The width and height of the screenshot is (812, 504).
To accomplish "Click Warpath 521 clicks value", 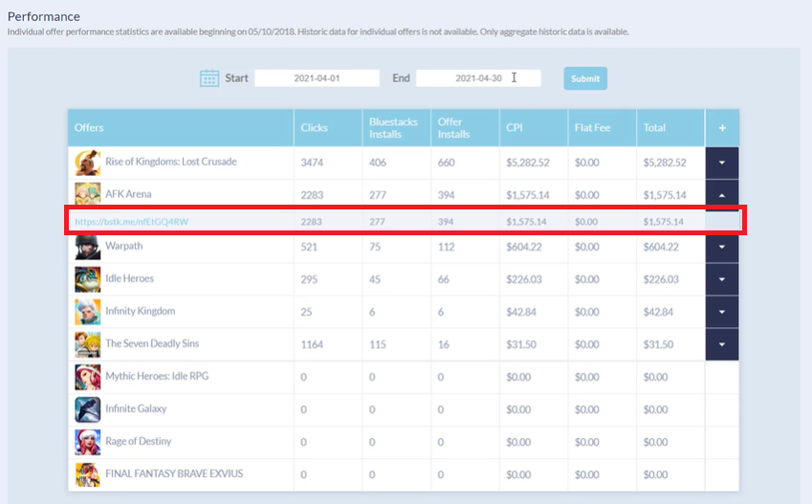I will click(x=309, y=247).
